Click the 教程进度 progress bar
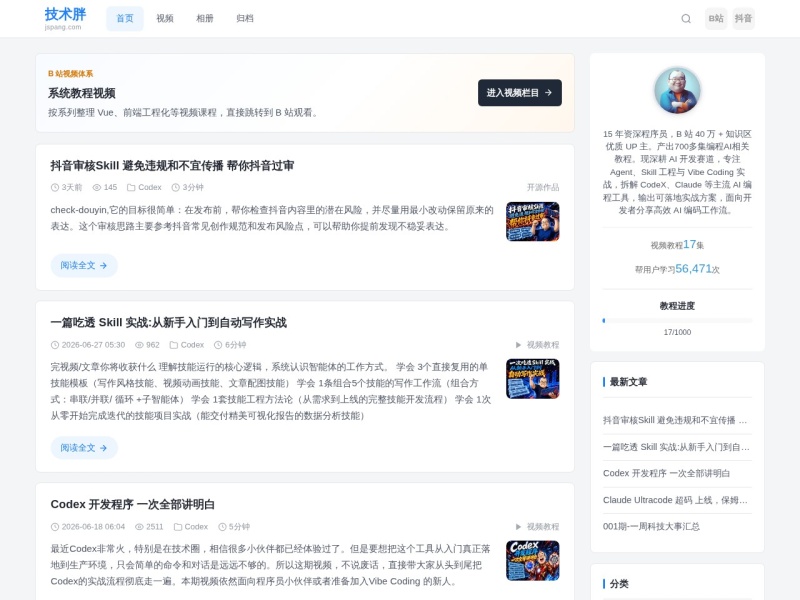Image resolution: width=800 pixels, height=600 pixels. coord(677,320)
